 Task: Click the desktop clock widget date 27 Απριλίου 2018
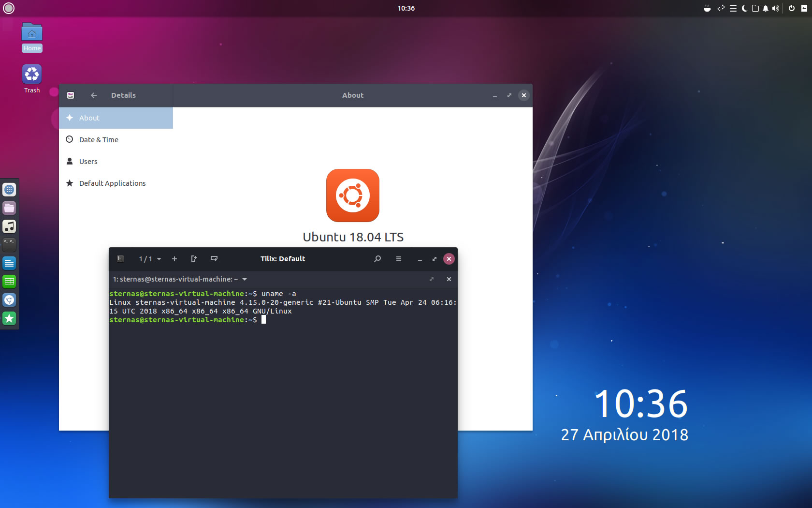624,435
